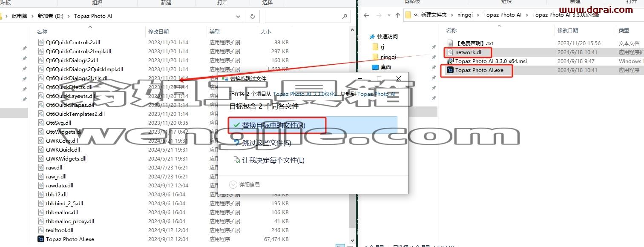Click the Qt6QuickControls2.dll file icon

41,43
